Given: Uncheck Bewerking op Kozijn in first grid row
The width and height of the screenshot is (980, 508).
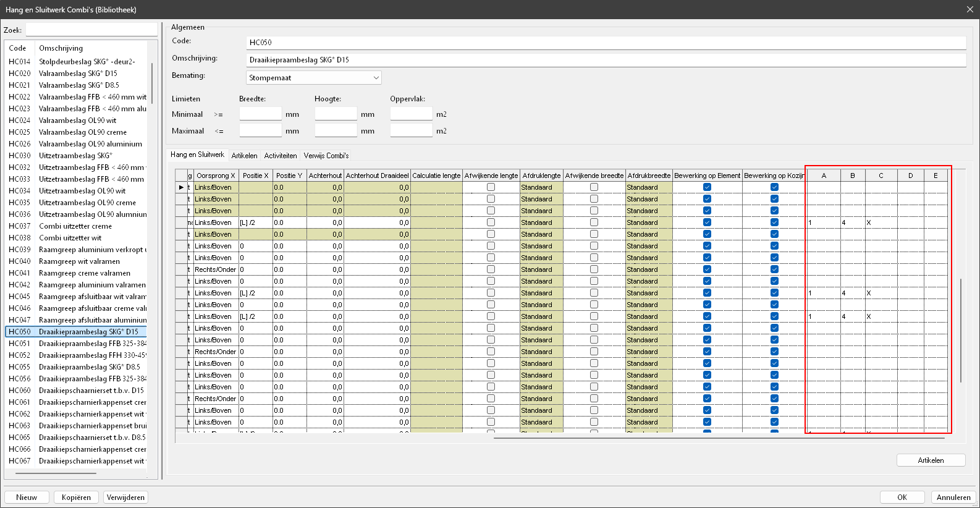Looking at the screenshot, I should [x=774, y=187].
